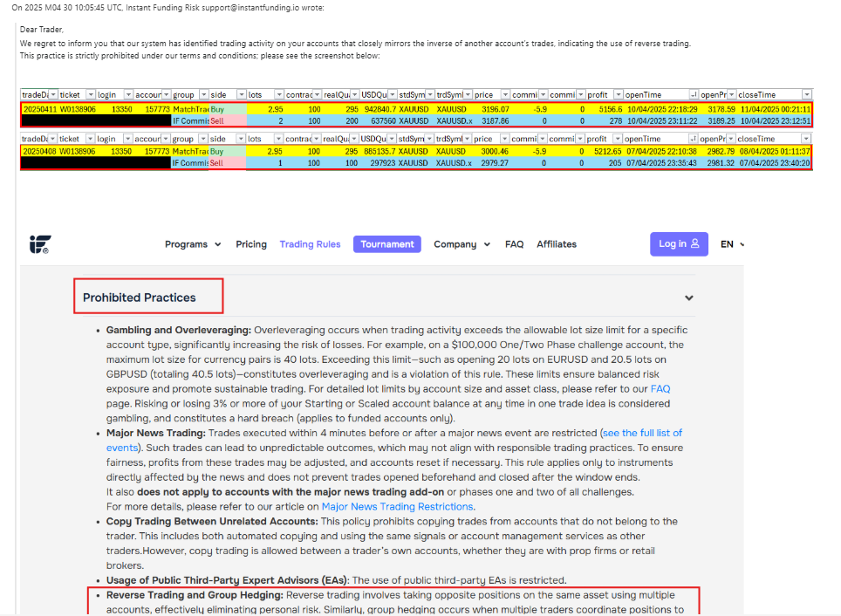Open lots filter arrow above the 20250408 row
The width and height of the screenshot is (841, 616).
[x=278, y=139]
